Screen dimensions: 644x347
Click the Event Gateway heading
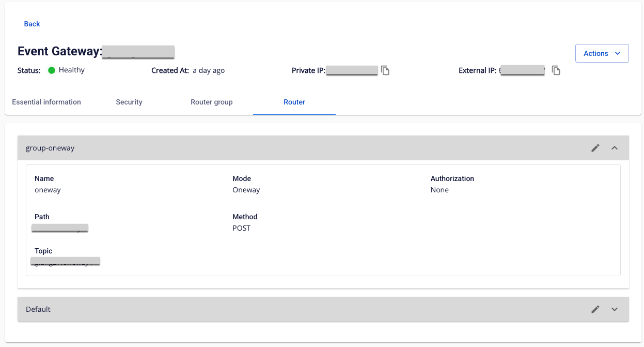[59, 51]
